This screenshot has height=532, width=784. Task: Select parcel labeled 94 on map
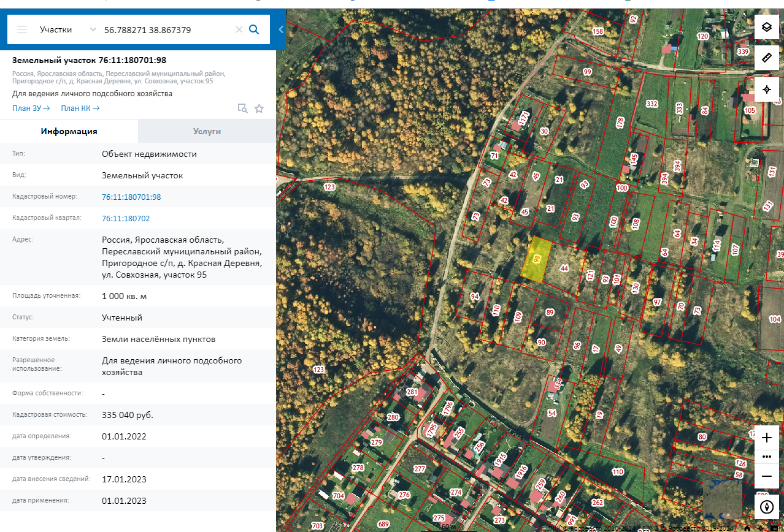pos(474,297)
